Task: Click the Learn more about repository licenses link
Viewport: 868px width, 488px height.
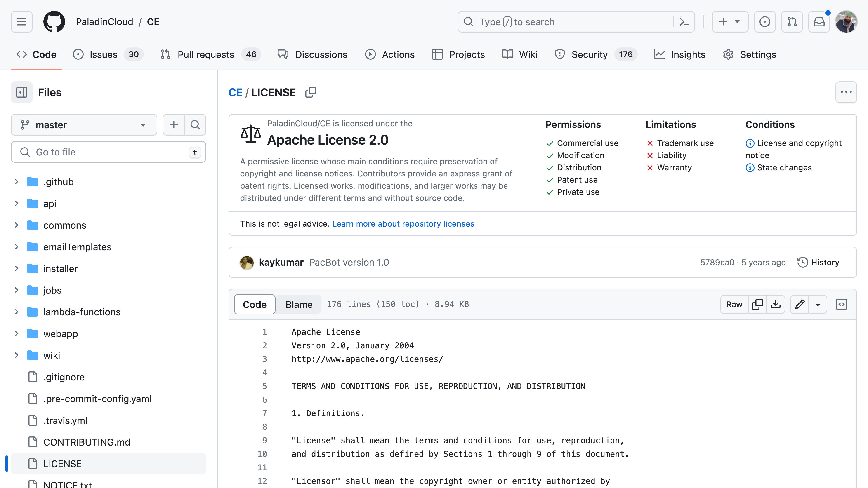Action: (403, 223)
